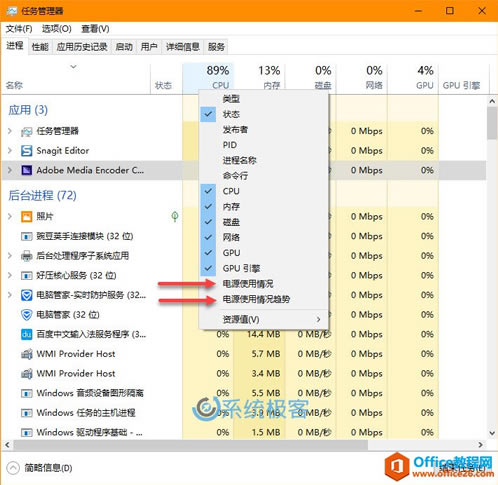Expand the Snagit Editor process row

(10, 151)
